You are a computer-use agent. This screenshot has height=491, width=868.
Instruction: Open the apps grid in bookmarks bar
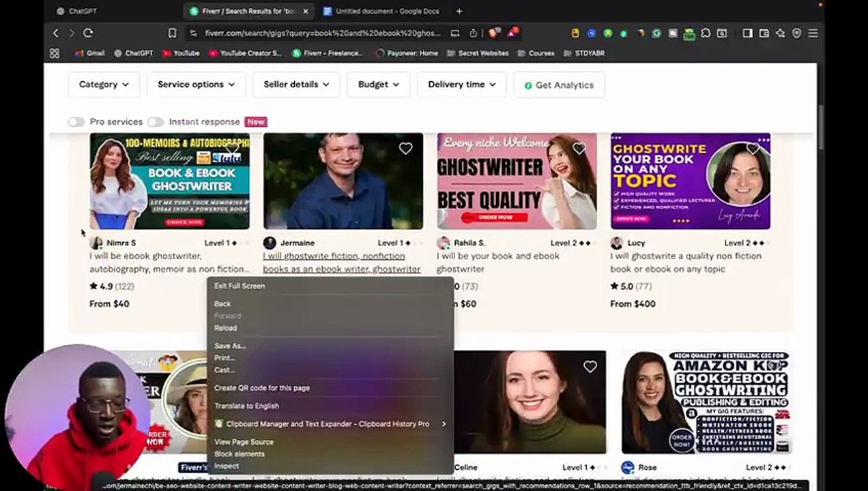(x=55, y=53)
